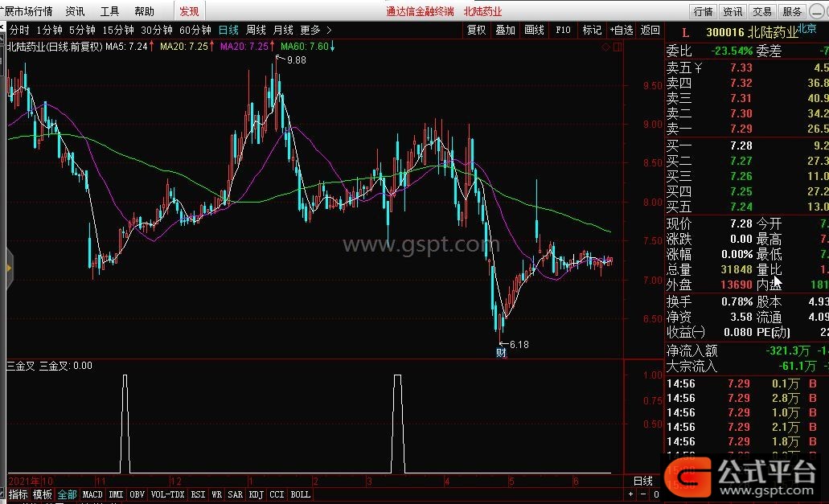Click the 模板 tab at the bottom
Viewport: 829px width, 504px height.
43,494
